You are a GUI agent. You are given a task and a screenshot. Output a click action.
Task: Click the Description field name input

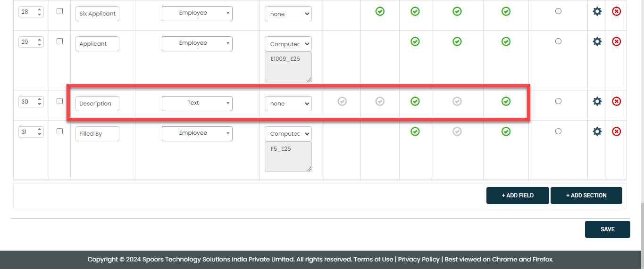97,104
